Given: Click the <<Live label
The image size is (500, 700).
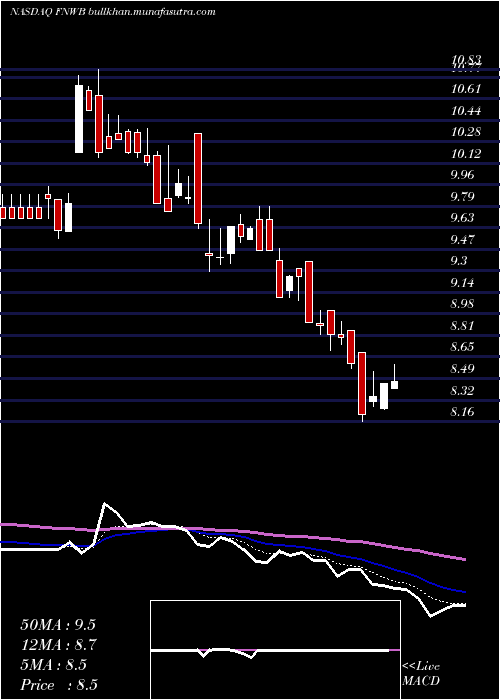Looking at the screenshot, I should (421, 667).
